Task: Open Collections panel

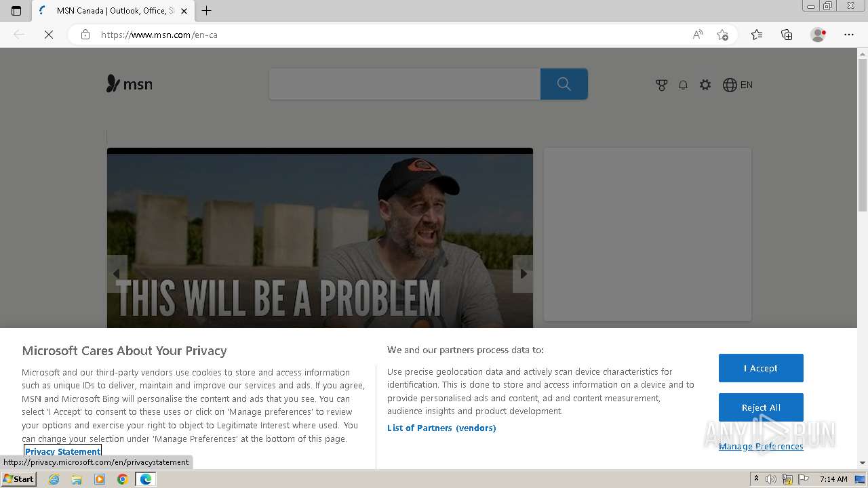Action: (x=787, y=35)
